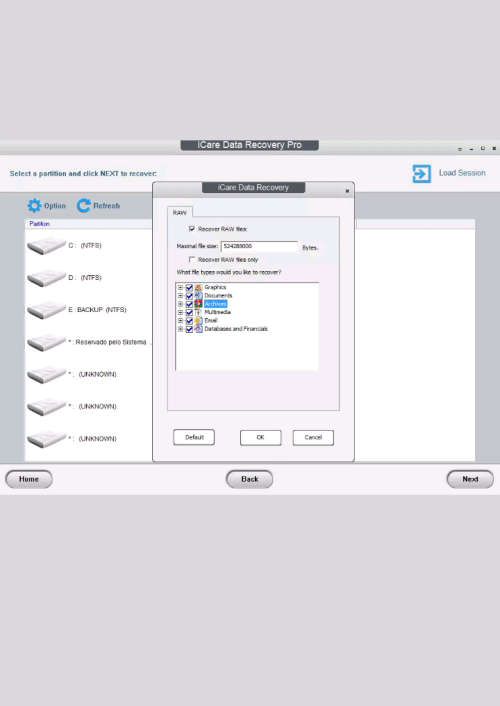Click the 'E: BACKUP (NTFS)' partition text
The image size is (500, 706).
pos(97,310)
